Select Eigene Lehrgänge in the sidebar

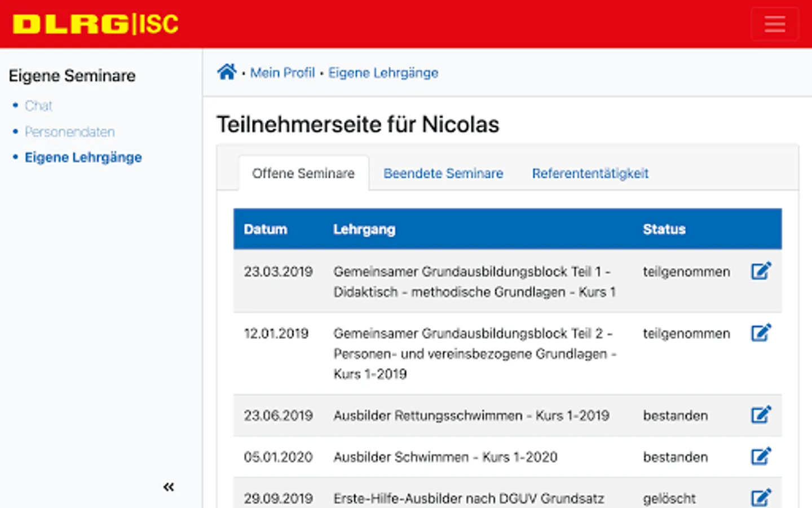(83, 157)
